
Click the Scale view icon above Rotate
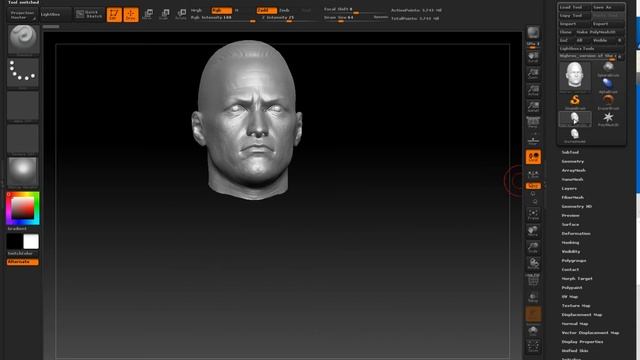point(533,247)
